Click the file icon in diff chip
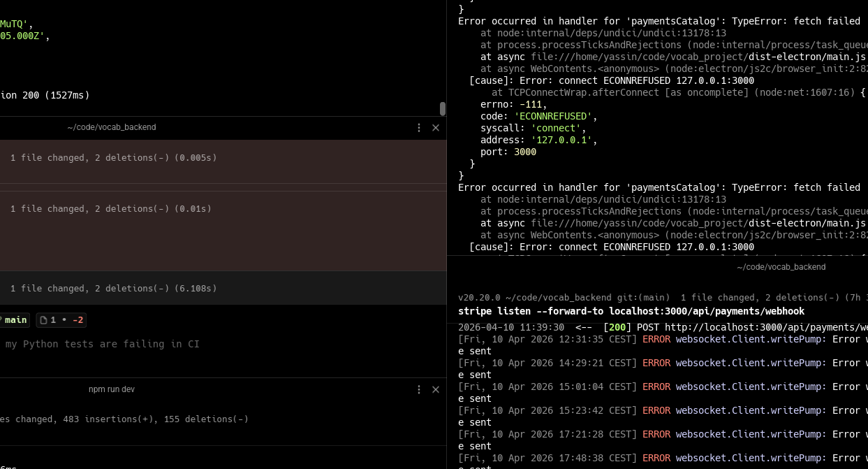Viewport: 868px width, 469px height. (x=43, y=320)
